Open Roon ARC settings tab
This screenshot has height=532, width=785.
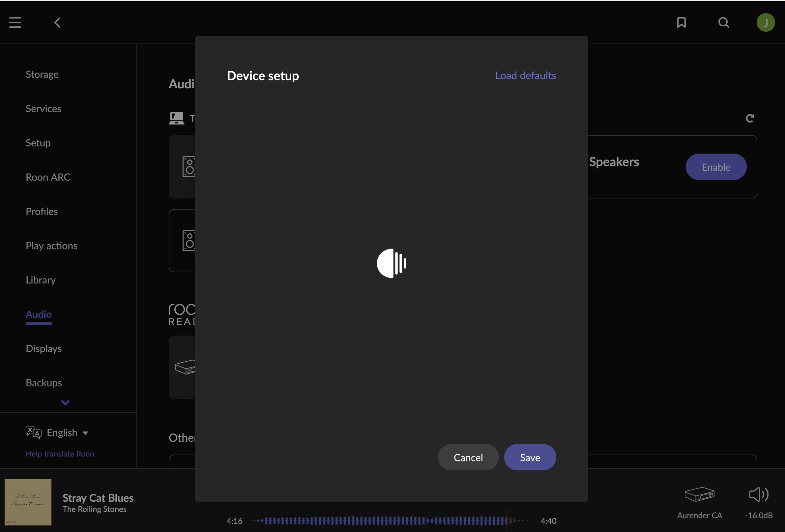[x=48, y=177]
